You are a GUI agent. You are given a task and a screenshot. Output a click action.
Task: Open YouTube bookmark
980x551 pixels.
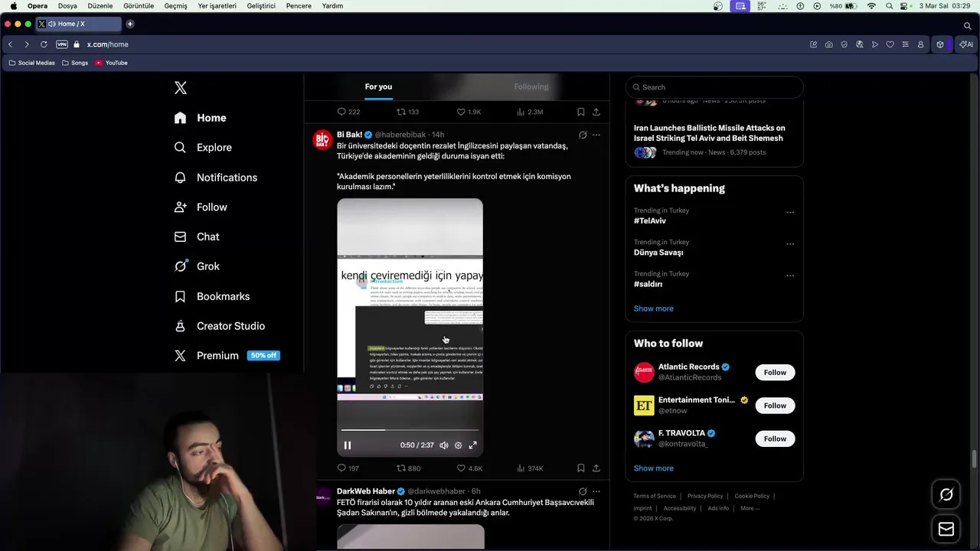click(112, 63)
